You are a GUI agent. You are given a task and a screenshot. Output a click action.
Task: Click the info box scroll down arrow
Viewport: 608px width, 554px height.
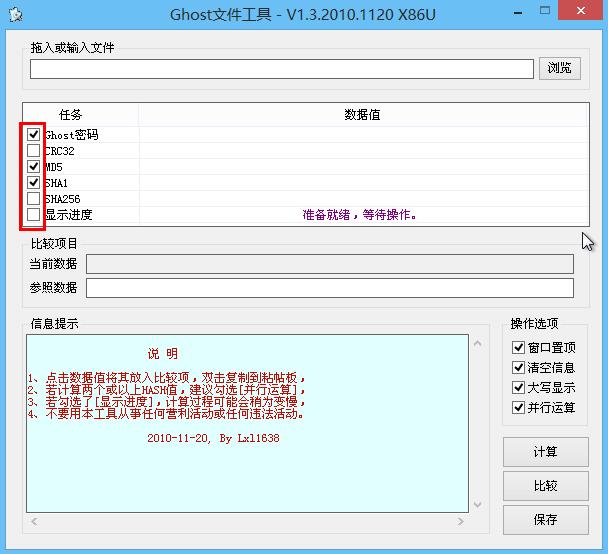click(x=478, y=504)
